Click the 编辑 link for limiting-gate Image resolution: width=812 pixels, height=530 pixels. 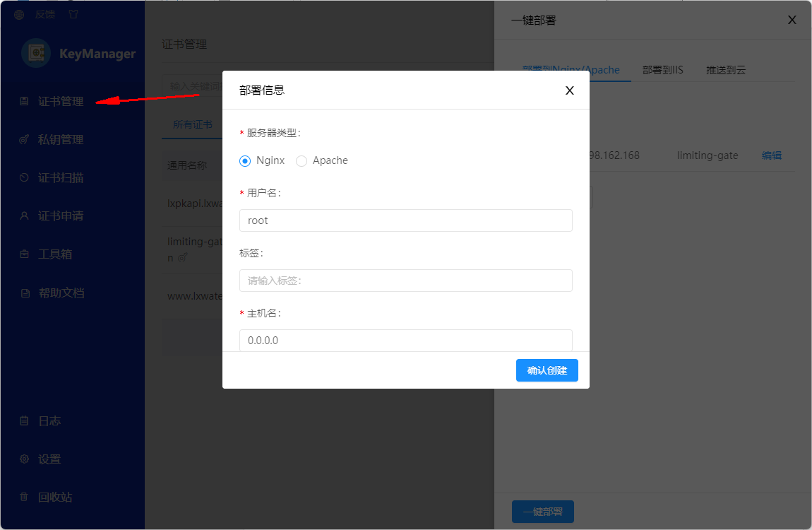coord(772,155)
